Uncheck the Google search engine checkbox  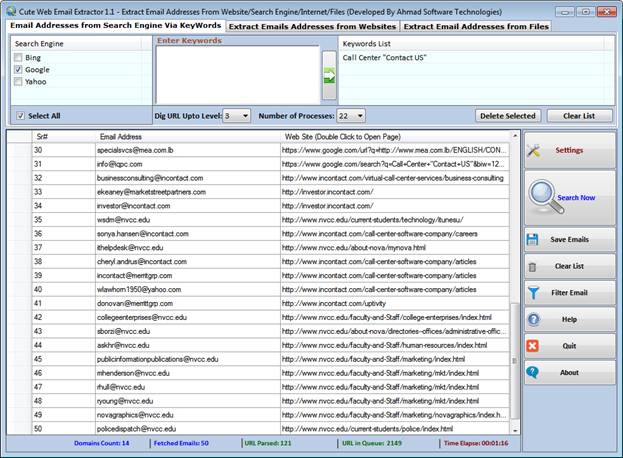(x=19, y=70)
